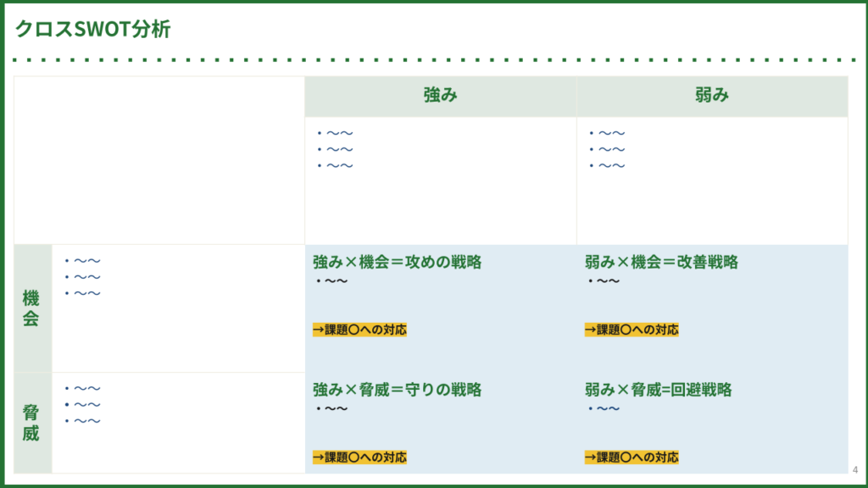The image size is (868, 488).
Task: Click the green dotted divider line
Action: tap(434, 60)
